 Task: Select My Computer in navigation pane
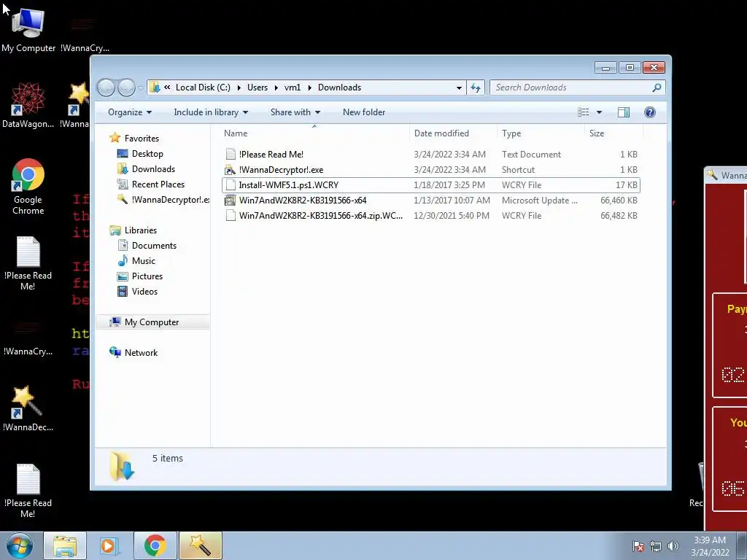pos(152,322)
